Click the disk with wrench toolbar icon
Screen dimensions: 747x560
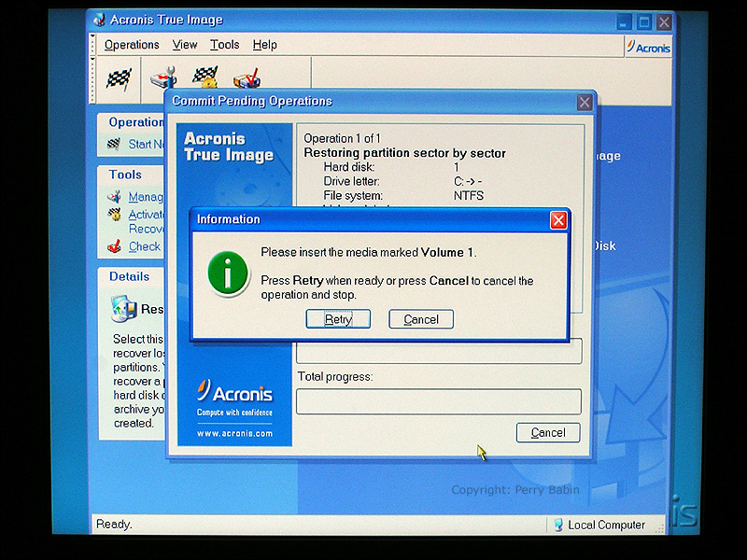[163, 77]
